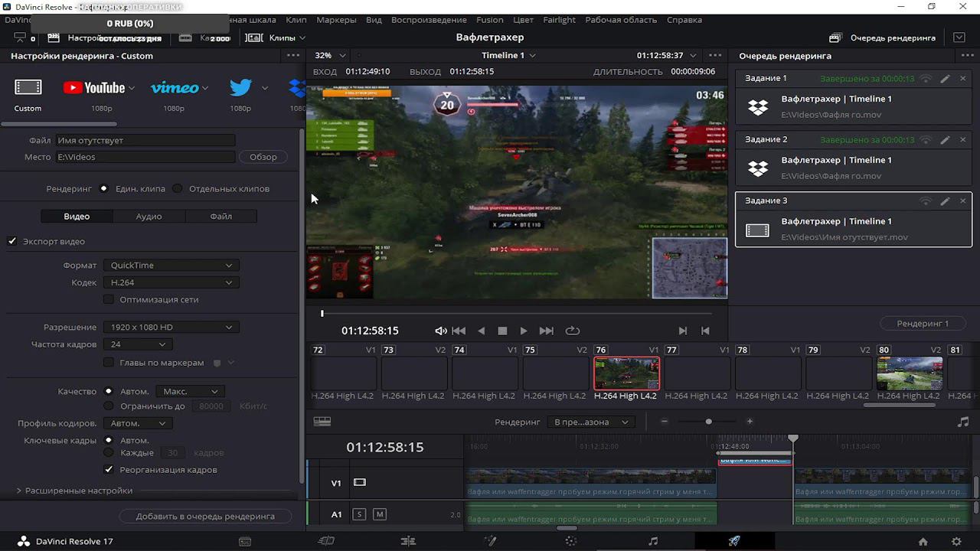This screenshot has width=980, height=551.
Task: Select Ограничить до quality option
Action: [109, 406]
